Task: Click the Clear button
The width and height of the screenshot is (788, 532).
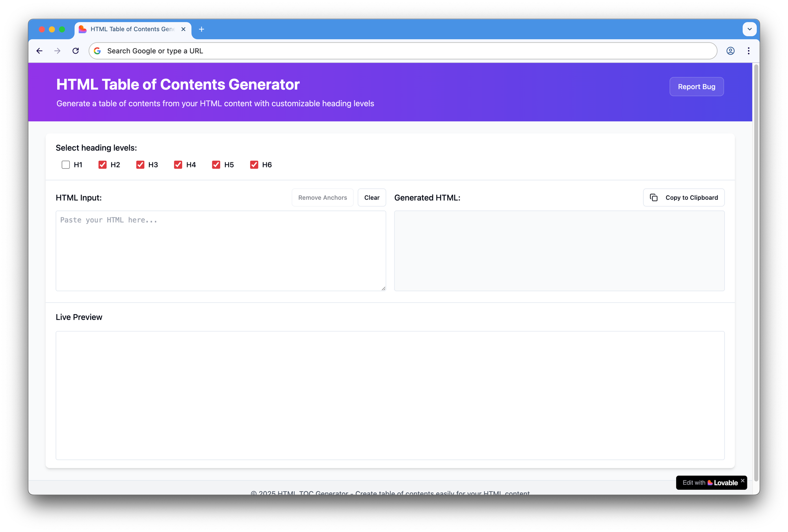Action: point(372,197)
